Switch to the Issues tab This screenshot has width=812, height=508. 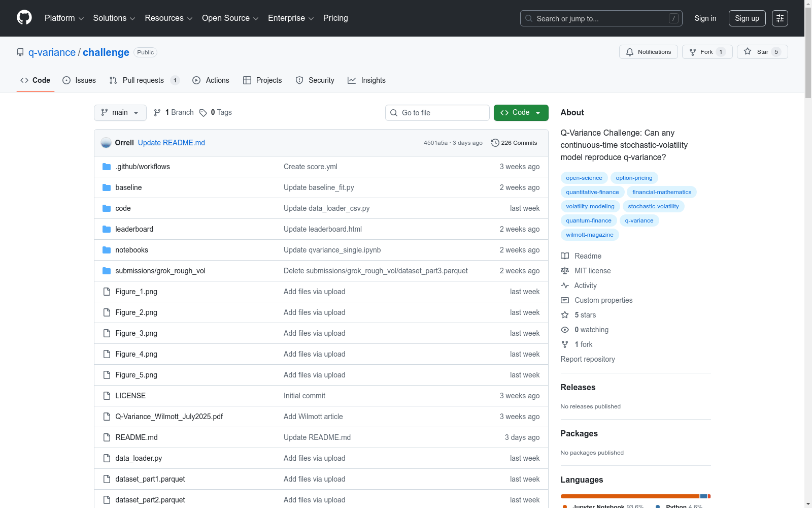click(79, 80)
